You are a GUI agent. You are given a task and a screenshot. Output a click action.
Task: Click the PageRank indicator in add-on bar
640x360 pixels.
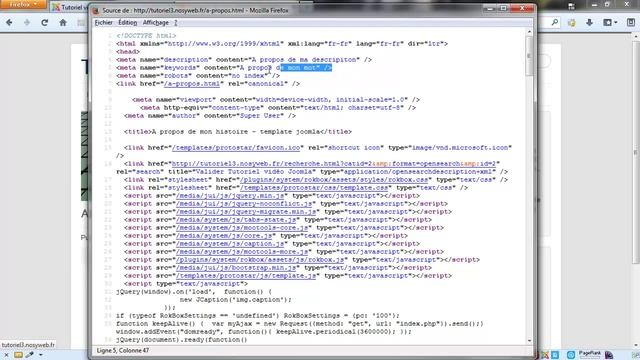(589, 354)
